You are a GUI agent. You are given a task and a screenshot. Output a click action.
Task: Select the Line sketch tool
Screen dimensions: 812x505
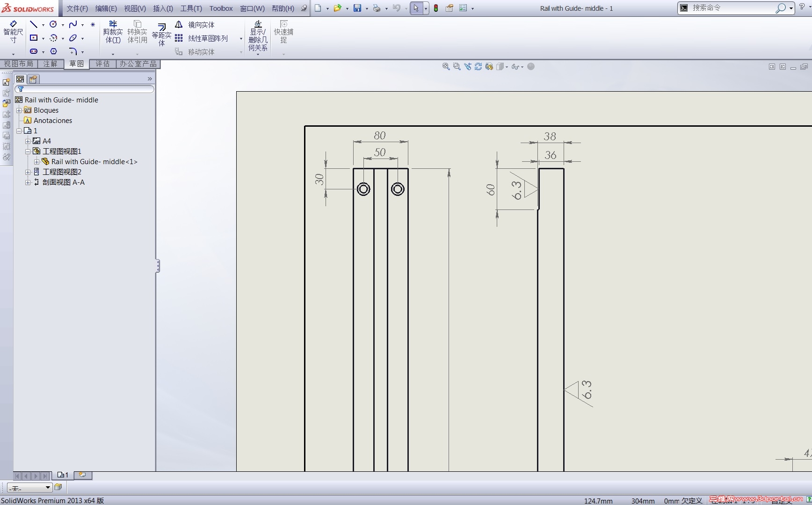[x=34, y=24]
